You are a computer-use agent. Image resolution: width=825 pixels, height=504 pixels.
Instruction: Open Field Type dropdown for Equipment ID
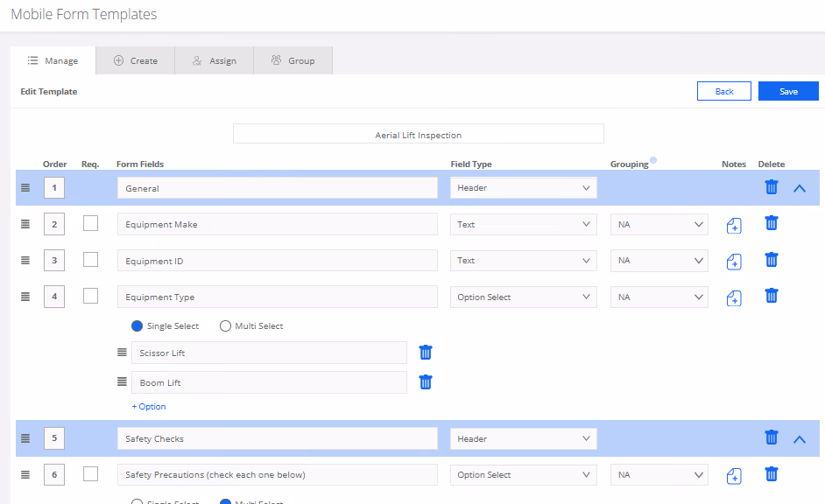click(524, 261)
